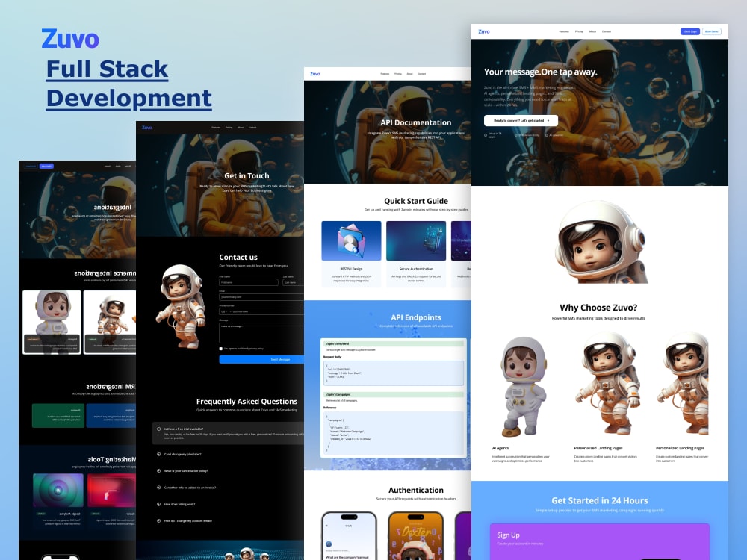
Task: Click Zuvo logo on API Documentation page
Action: coord(315,74)
